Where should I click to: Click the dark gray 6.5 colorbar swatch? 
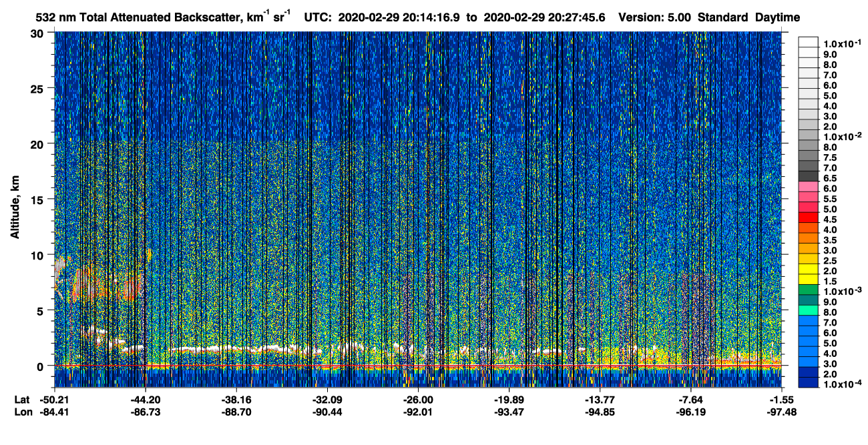809,177
